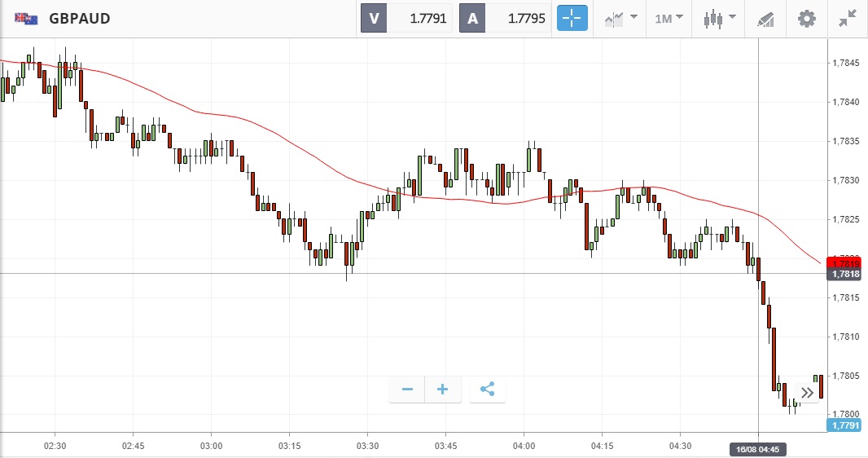
Task: Click the blue 1.7791 current price label
Action: (x=847, y=425)
